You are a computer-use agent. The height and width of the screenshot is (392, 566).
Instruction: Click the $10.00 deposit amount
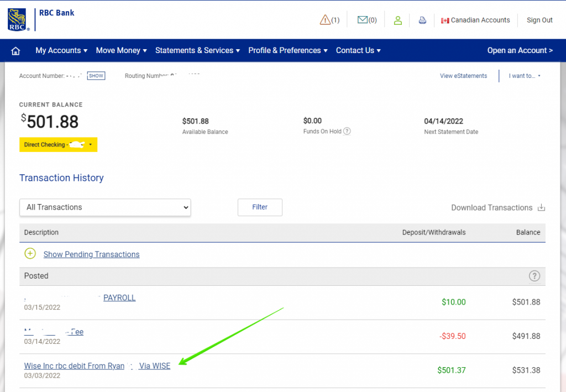click(x=453, y=302)
